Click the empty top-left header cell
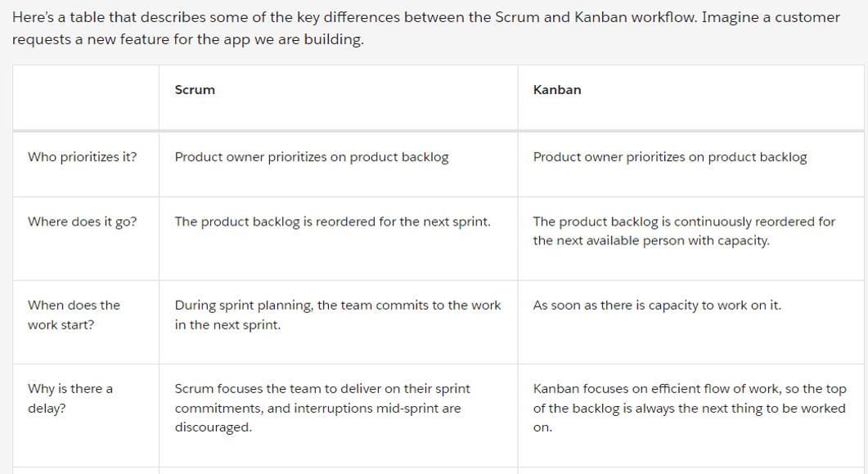 pyautogui.click(x=86, y=96)
